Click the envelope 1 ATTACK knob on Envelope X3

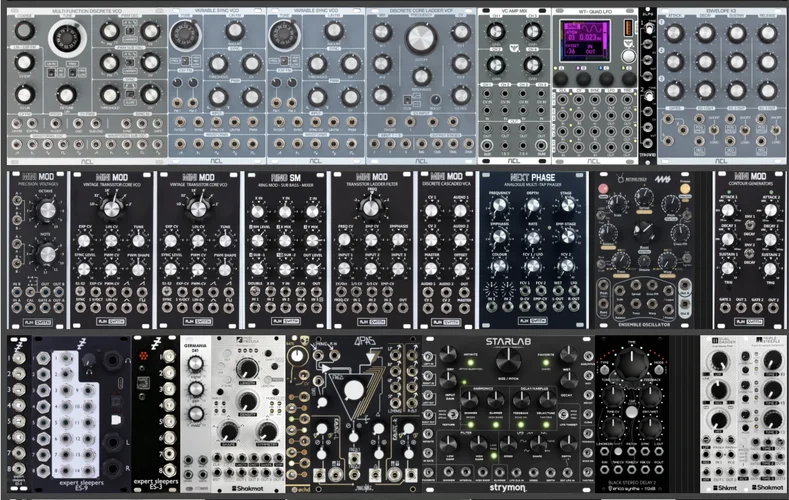coord(674,33)
